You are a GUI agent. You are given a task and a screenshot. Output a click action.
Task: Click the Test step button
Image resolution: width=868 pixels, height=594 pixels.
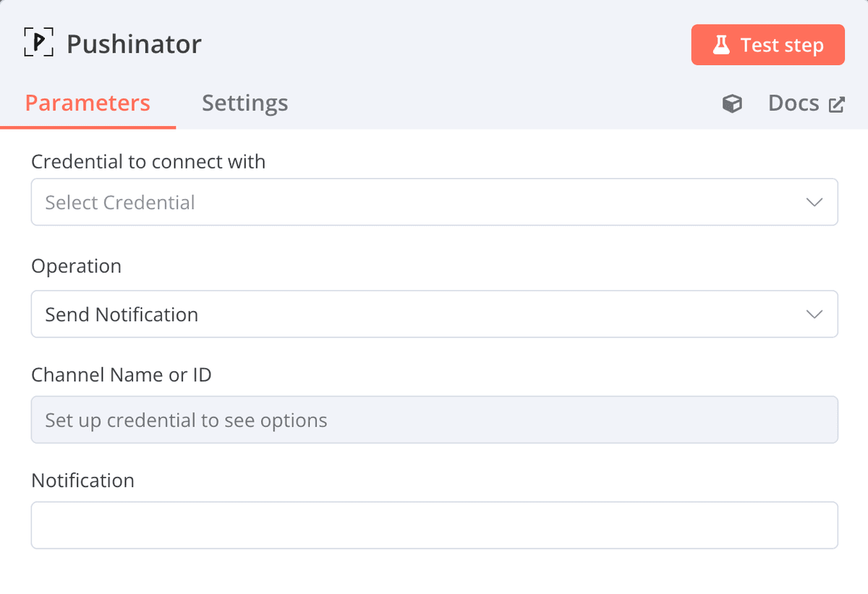pyautogui.click(x=767, y=44)
